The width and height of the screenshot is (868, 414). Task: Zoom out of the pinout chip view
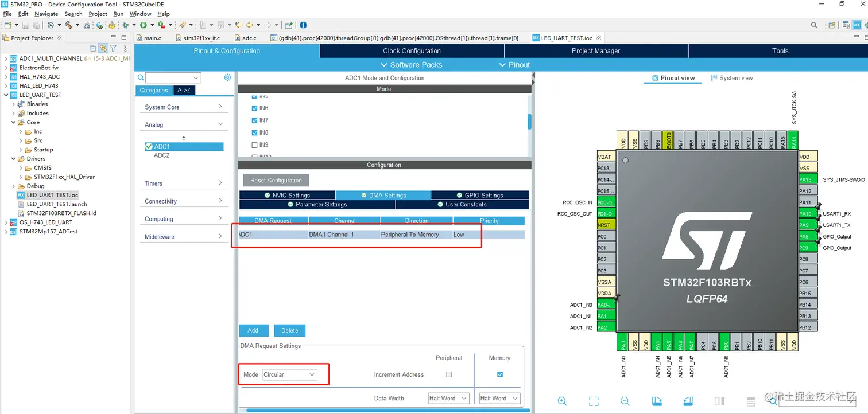pyautogui.click(x=625, y=401)
